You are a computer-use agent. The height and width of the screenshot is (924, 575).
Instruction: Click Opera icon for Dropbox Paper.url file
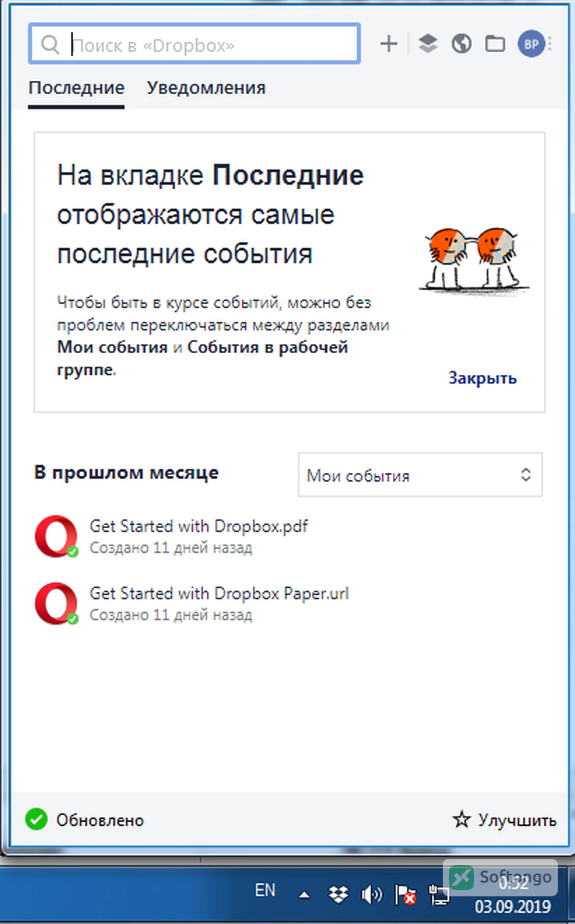pos(56,604)
